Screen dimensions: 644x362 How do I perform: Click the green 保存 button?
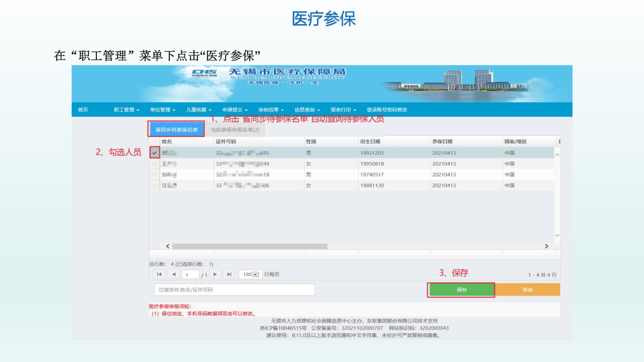coord(461,290)
